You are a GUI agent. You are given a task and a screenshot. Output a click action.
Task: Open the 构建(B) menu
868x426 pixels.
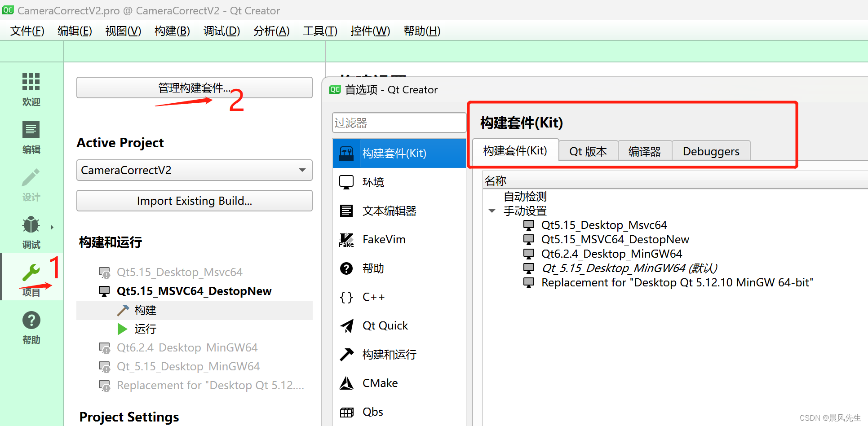coord(172,31)
